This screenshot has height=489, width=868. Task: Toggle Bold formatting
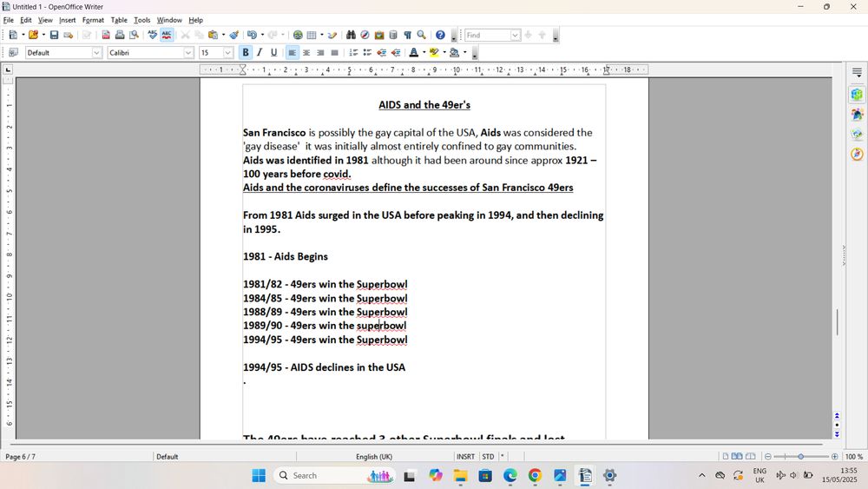(x=246, y=53)
